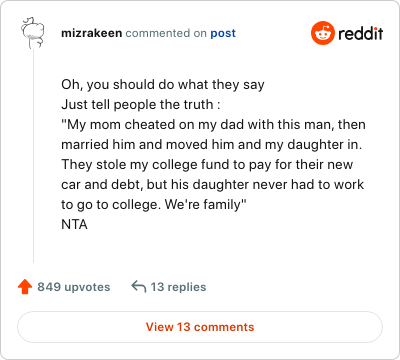Click the 849 upvotes count

click(x=74, y=287)
